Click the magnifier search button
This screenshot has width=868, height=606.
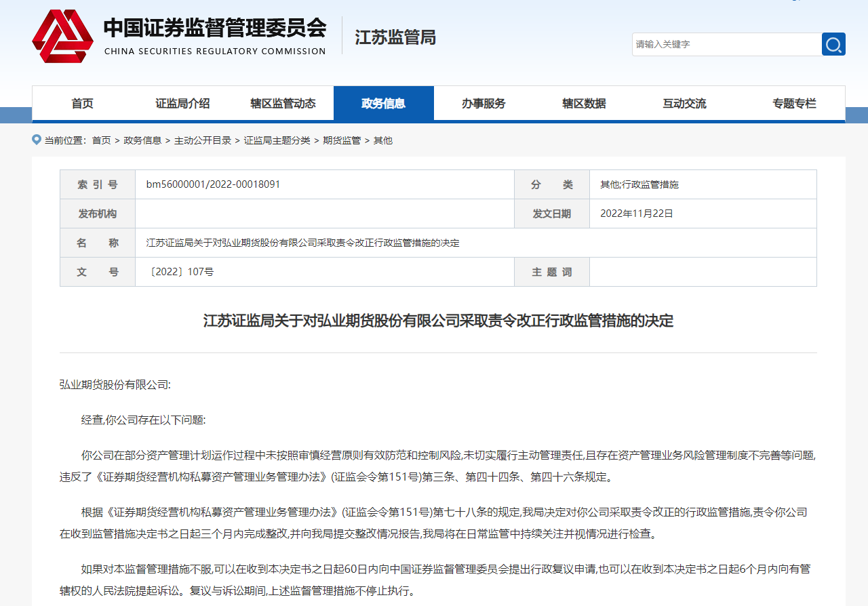[833, 44]
